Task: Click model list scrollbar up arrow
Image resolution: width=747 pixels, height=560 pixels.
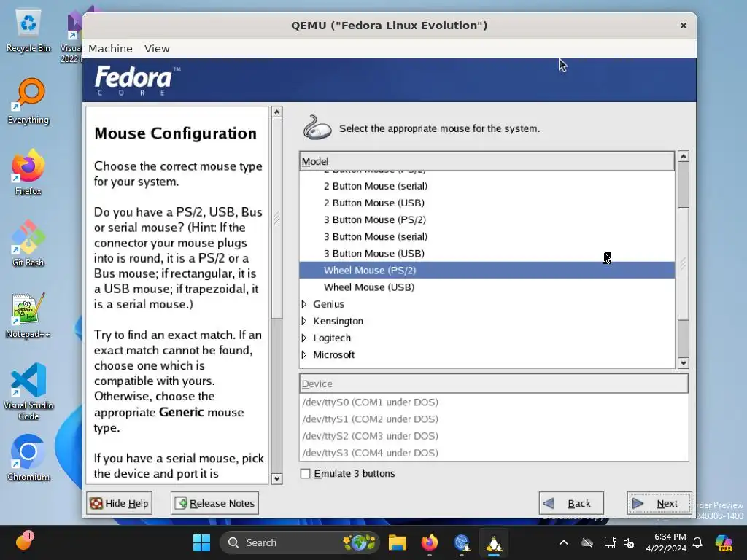Action: click(683, 156)
